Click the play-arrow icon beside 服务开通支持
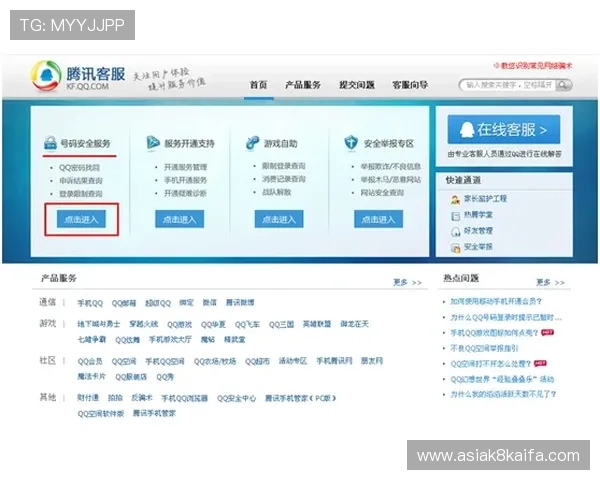 click(x=153, y=143)
